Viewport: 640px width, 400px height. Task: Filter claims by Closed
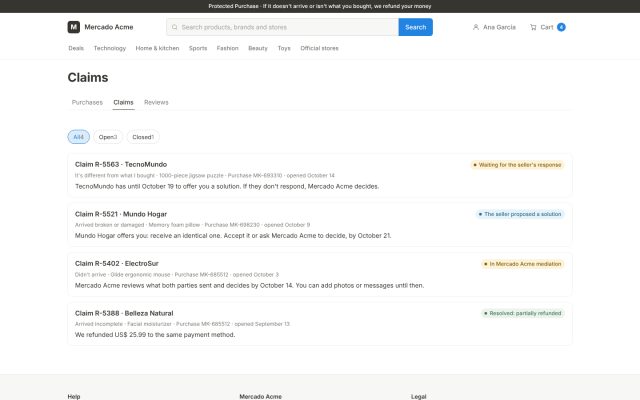click(143, 137)
